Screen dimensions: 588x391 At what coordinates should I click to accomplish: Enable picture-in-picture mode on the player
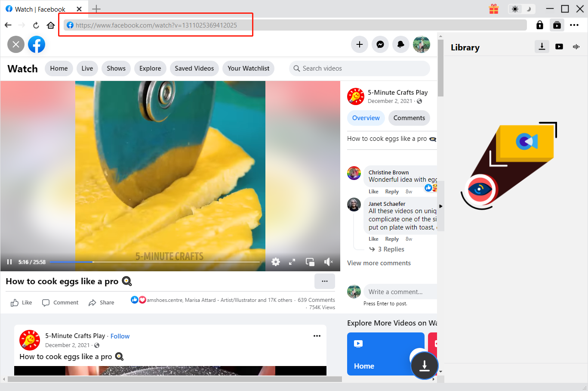[x=310, y=261]
